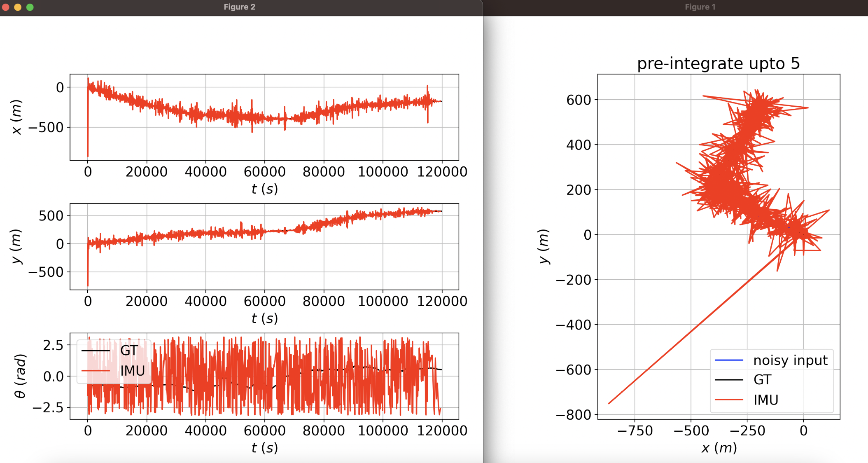
Task: Focus the Figure 1 window title
Action: pyautogui.click(x=700, y=7)
